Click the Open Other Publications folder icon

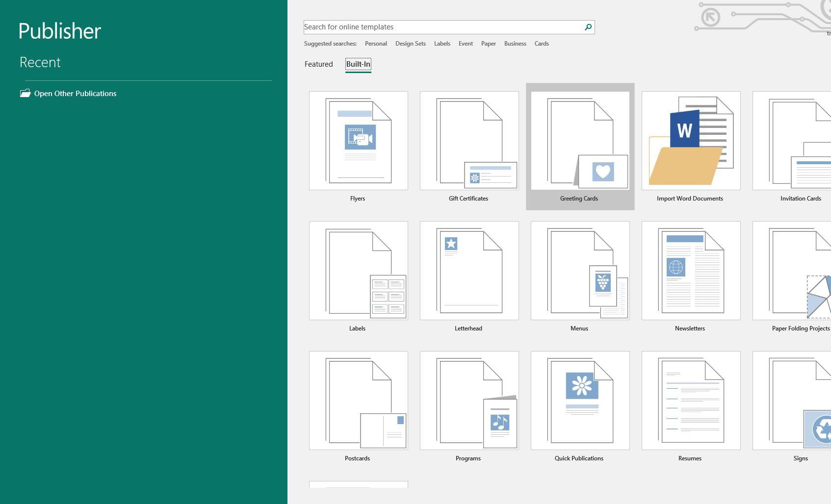[25, 93]
